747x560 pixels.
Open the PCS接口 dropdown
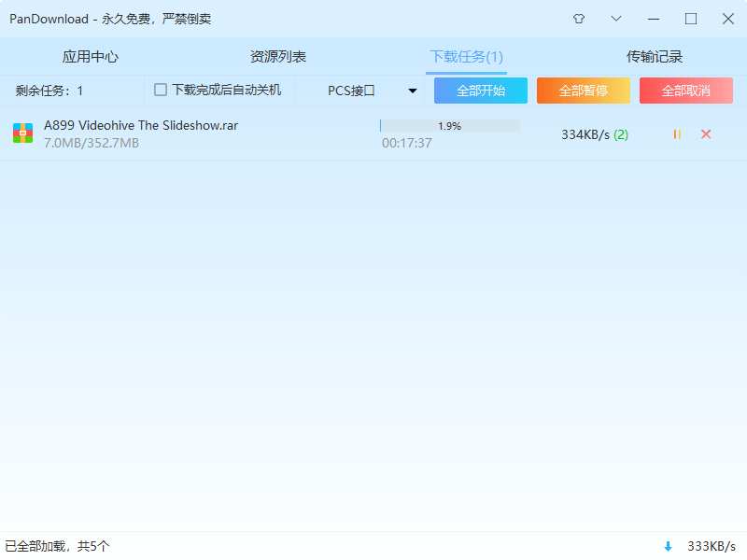click(x=372, y=91)
